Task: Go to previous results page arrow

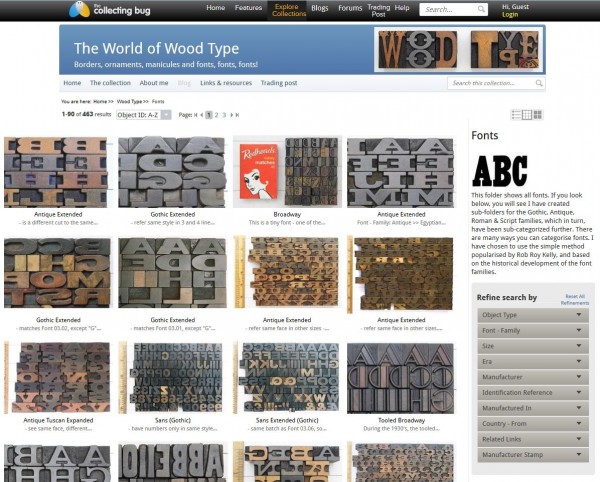Action: point(202,115)
